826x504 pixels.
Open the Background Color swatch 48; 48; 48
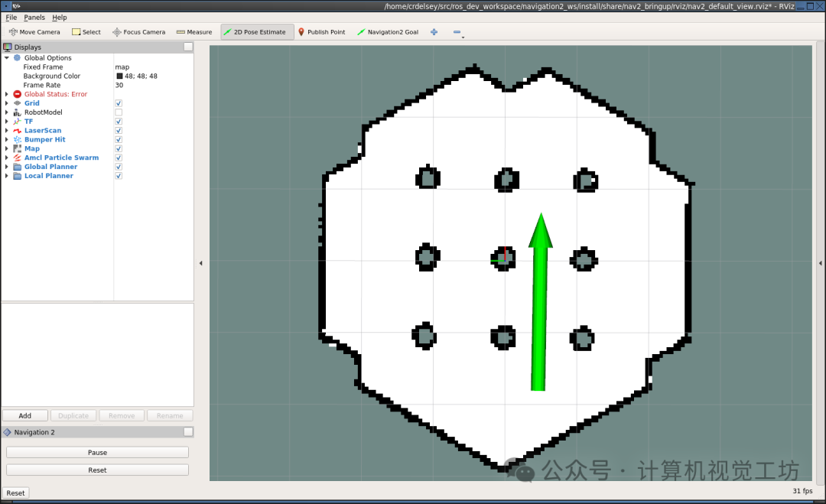point(119,76)
